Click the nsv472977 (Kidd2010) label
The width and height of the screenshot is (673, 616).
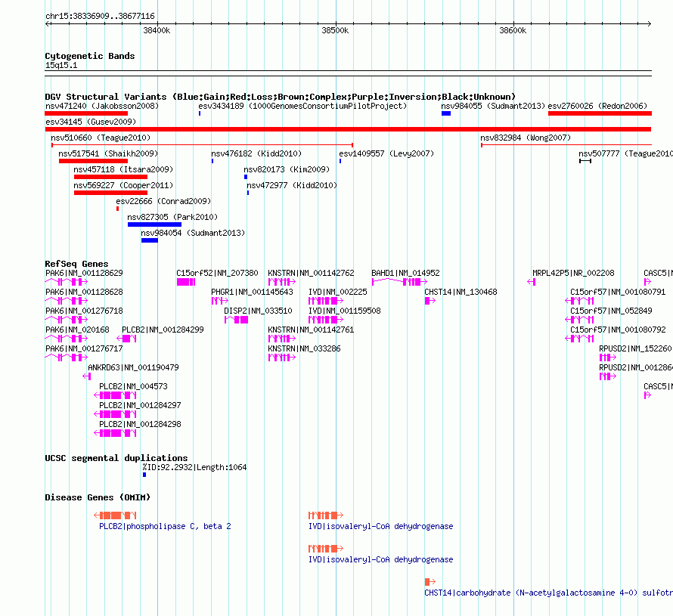pyautogui.click(x=292, y=185)
